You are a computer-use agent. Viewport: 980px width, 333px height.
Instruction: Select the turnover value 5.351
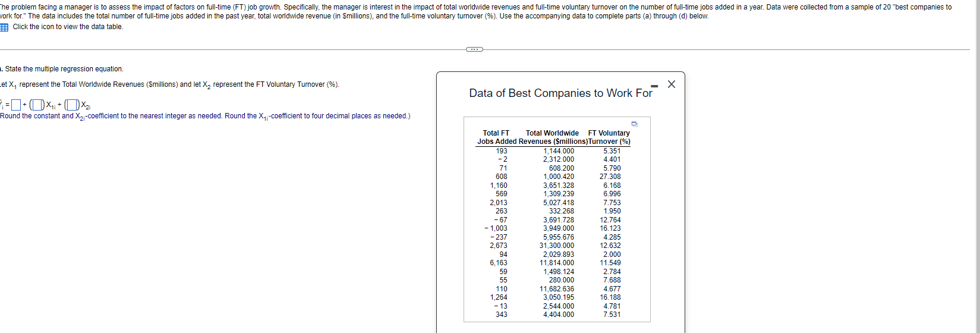(x=612, y=151)
